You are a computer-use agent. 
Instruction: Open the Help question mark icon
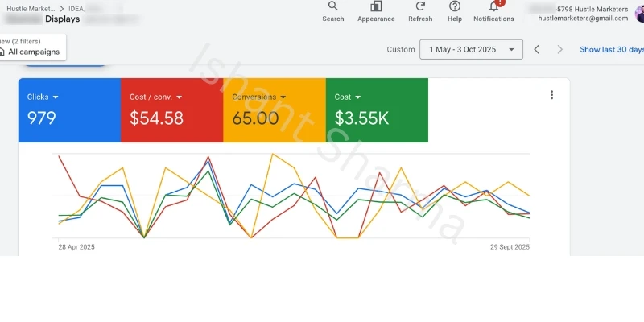[x=455, y=6]
